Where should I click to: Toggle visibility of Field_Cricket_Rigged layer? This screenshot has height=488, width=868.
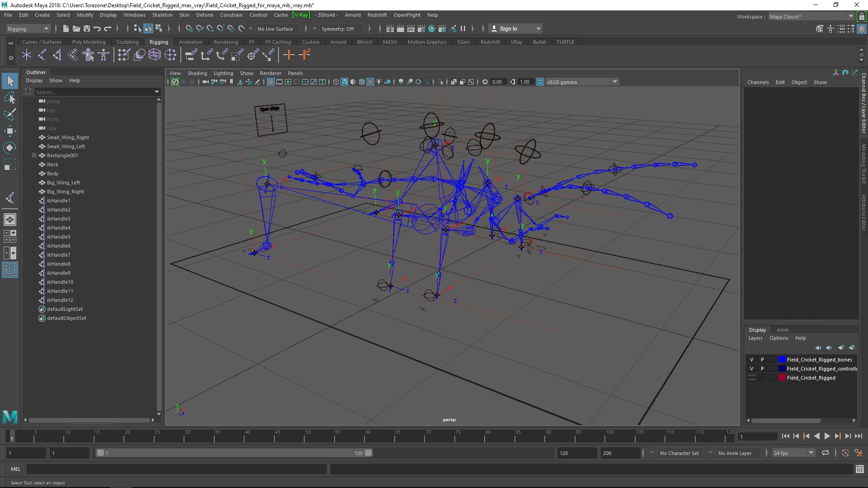point(751,378)
